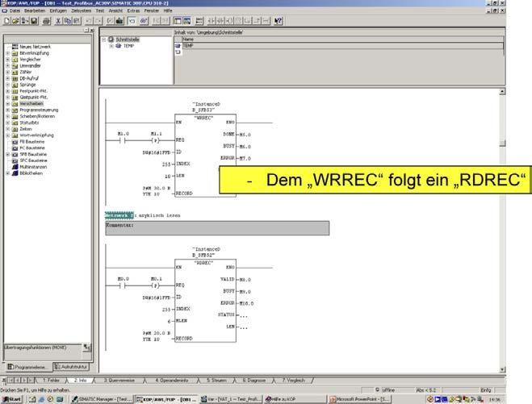Click the Help pointer question-mark icon
The height and width of the screenshot is (404, 532).
click(x=279, y=21)
